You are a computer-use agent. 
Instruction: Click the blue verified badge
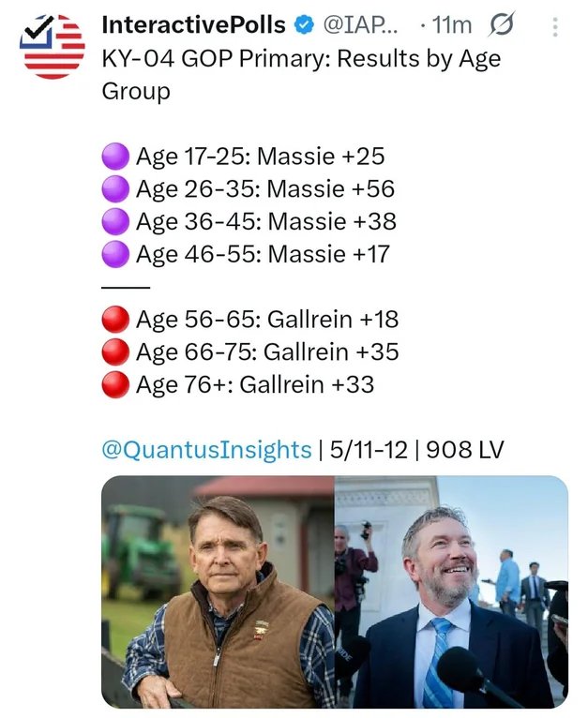coord(304,24)
